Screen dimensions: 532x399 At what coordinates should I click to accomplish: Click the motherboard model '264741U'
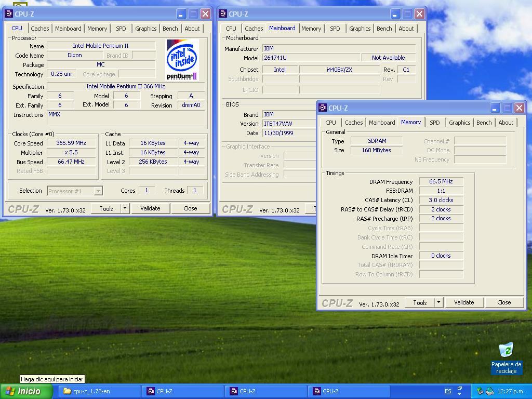311,58
